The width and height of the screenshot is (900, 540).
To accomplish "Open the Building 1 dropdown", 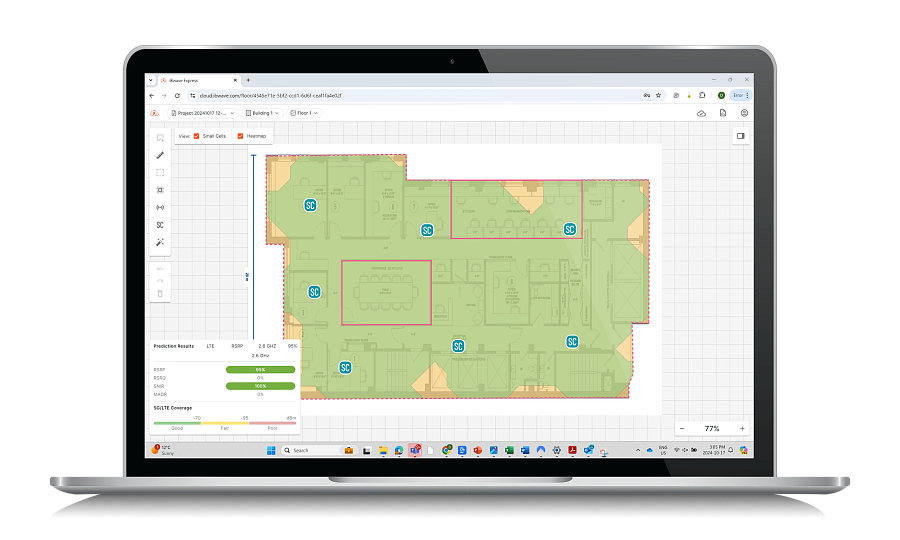I will point(262,113).
